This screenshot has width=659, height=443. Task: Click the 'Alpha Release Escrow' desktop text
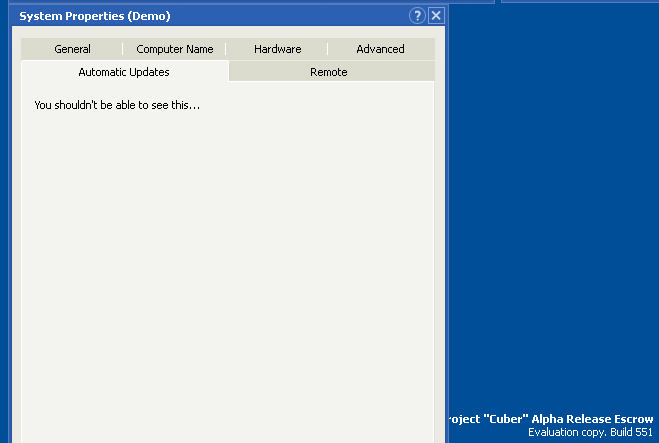tap(592, 419)
